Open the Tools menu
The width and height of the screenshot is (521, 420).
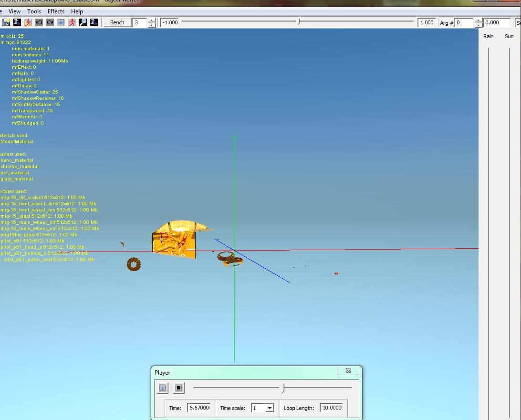(x=34, y=11)
